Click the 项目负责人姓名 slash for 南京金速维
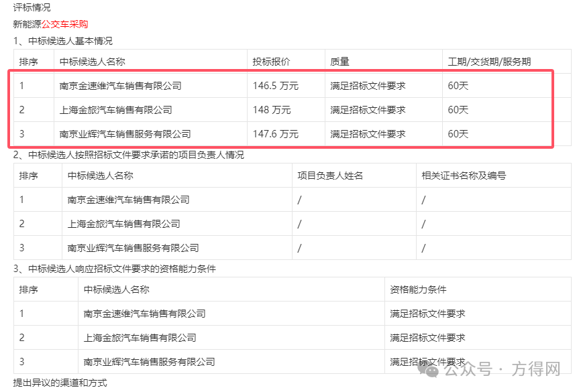Viewport: 579px width, 392px height. point(299,200)
